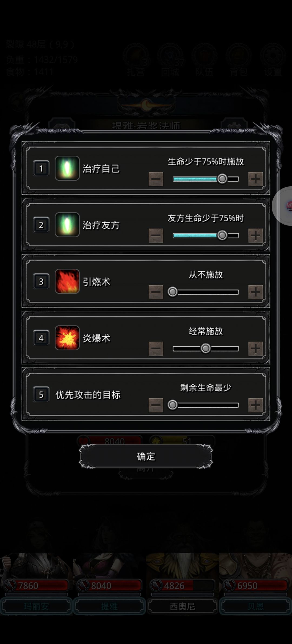The height and width of the screenshot is (644, 292).
Task: Click the 炎爆术 frequency slider knob
Action: [x=205, y=348]
